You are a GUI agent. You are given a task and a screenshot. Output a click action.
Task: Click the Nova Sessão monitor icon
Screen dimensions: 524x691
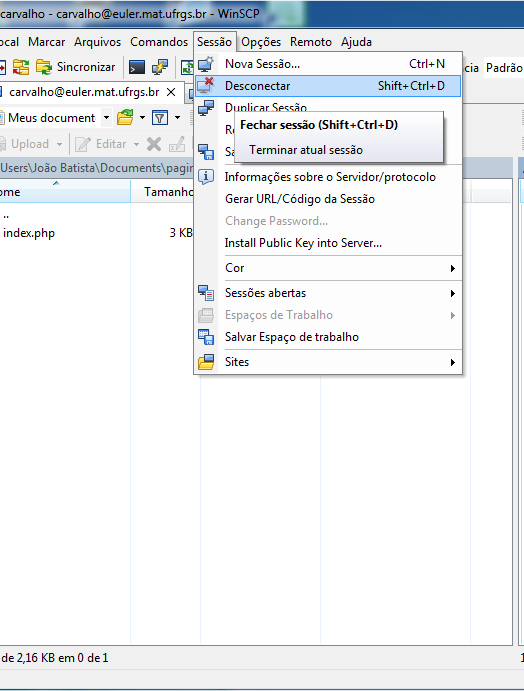click(x=206, y=64)
